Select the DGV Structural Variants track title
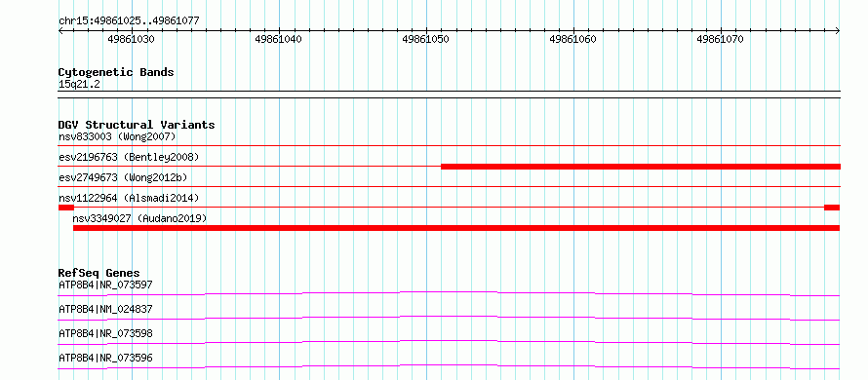Image resolution: width=868 pixels, height=380 pixels. point(137,125)
